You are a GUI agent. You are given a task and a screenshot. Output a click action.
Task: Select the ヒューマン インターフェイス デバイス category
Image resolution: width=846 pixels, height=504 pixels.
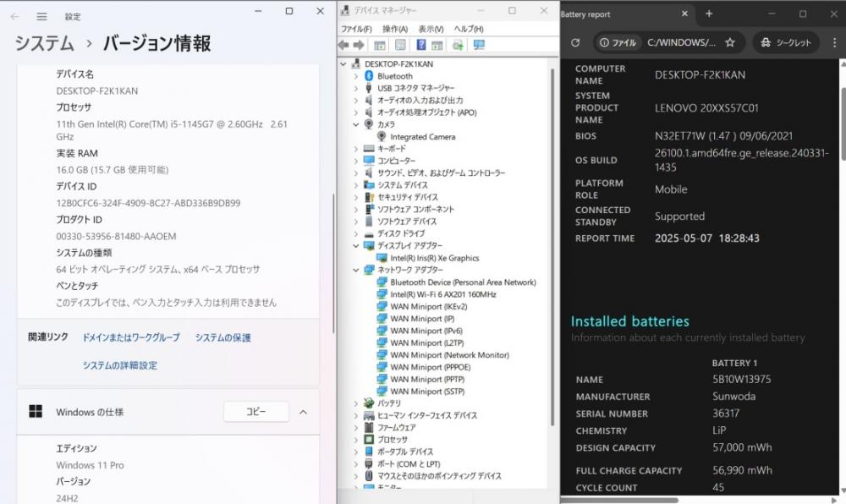(x=426, y=415)
